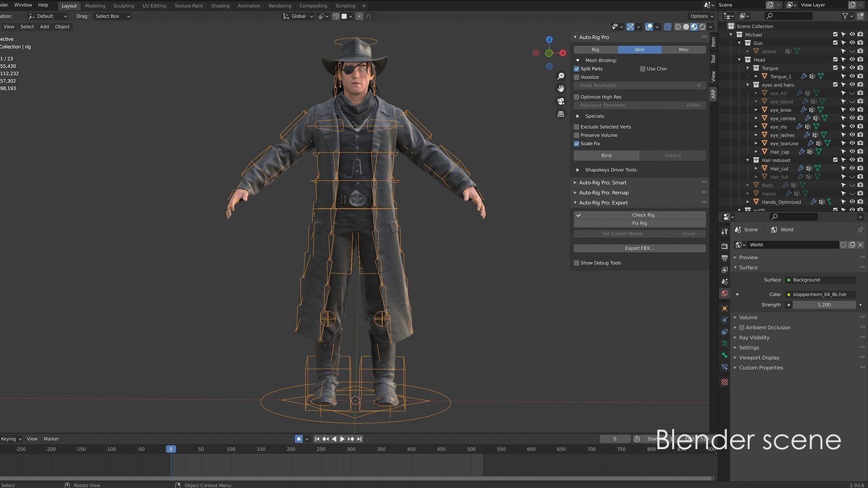The image size is (868, 488).
Task: Switch to the Shading workspace tab
Action: coord(220,6)
